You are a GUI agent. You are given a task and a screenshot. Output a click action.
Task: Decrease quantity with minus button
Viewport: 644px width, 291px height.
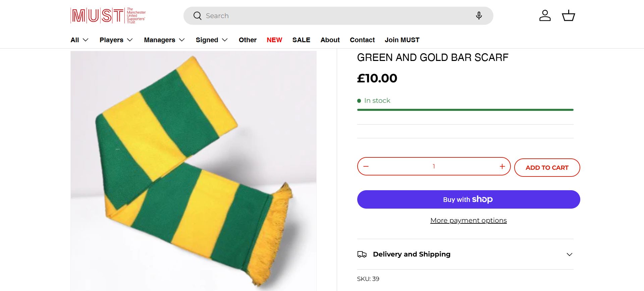[366, 166]
